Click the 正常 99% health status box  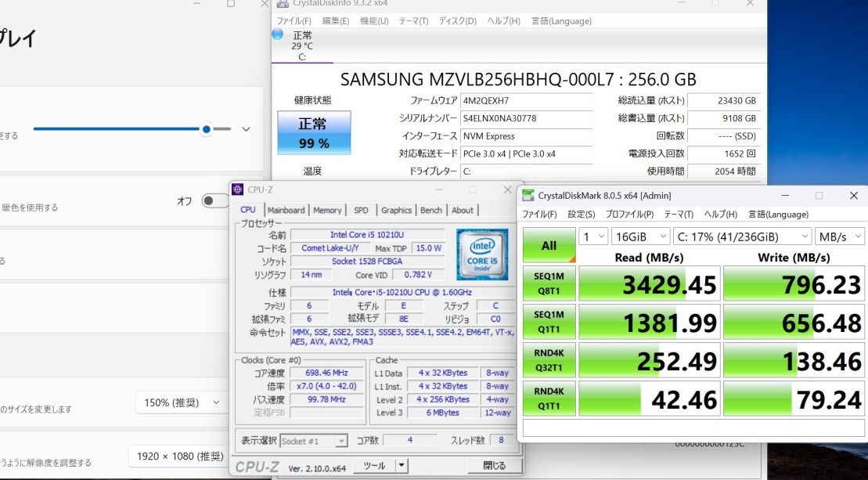(314, 132)
